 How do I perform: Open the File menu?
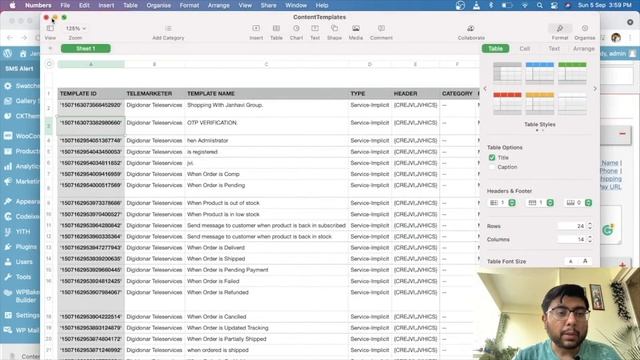click(x=65, y=5)
